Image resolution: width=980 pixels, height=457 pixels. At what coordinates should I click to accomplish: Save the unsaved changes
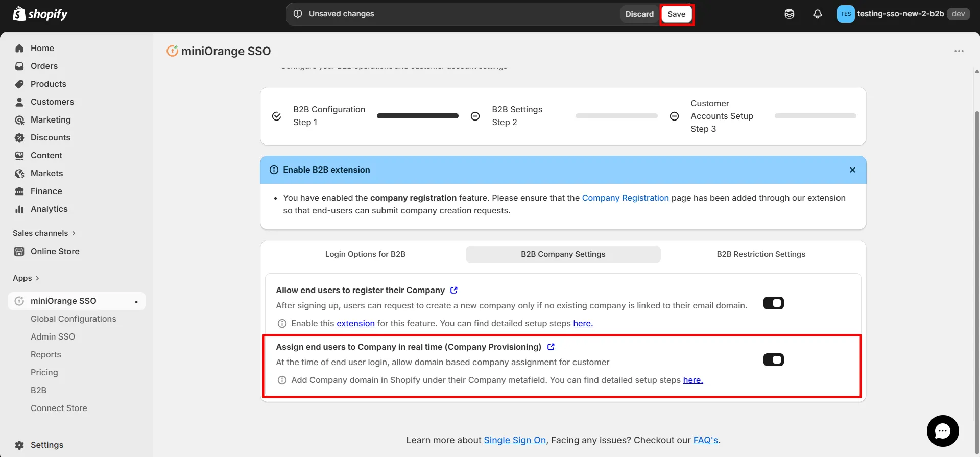click(x=676, y=14)
